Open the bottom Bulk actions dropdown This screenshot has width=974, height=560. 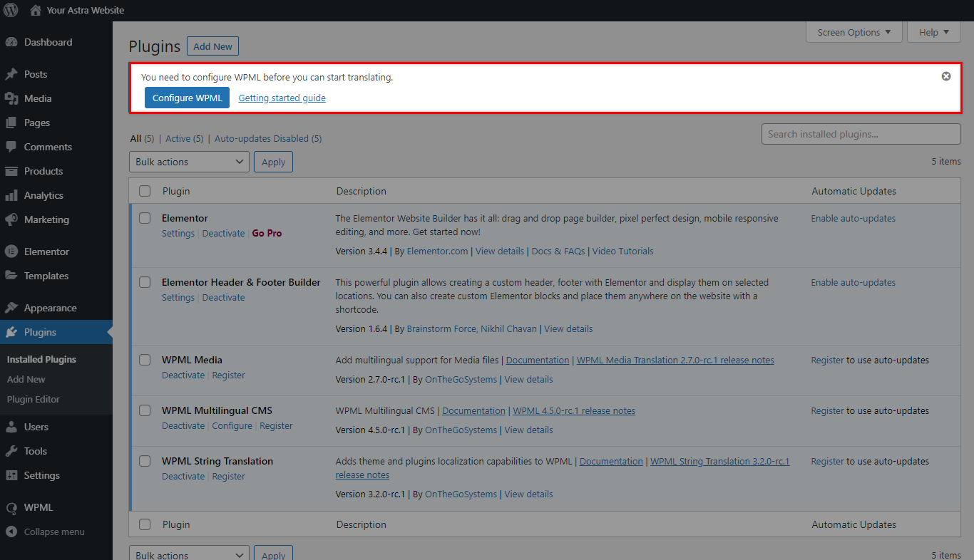click(x=189, y=554)
